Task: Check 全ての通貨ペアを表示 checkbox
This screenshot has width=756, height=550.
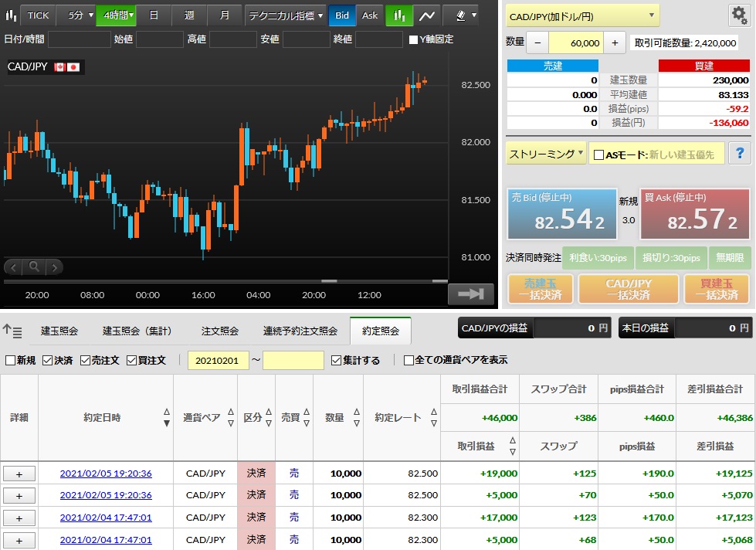Action: coord(409,361)
